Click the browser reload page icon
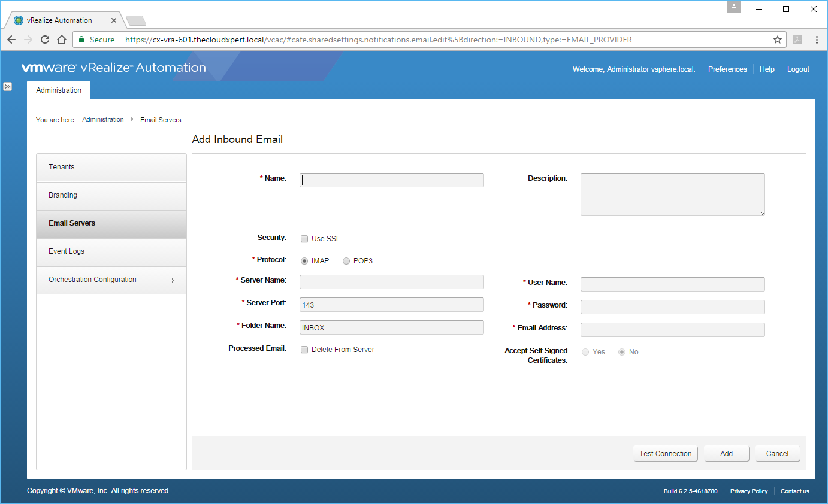Screen dimensions: 828x504 (x=45, y=40)
